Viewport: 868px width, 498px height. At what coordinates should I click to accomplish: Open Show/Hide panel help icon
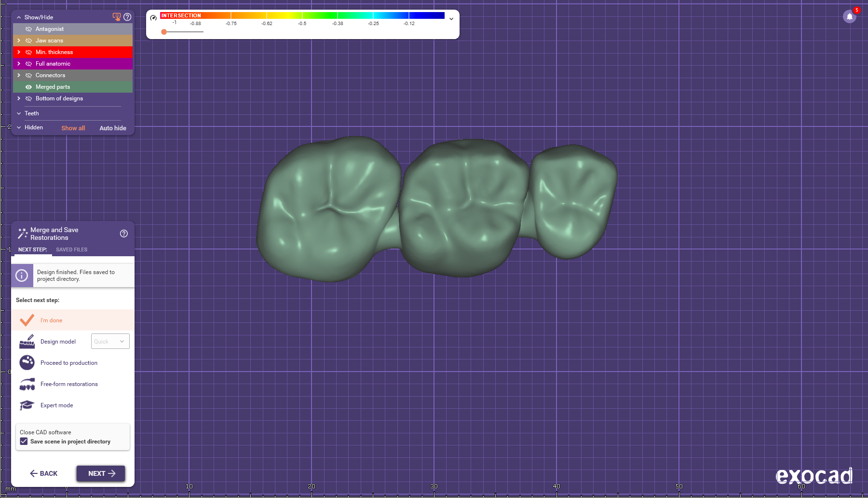127,17
